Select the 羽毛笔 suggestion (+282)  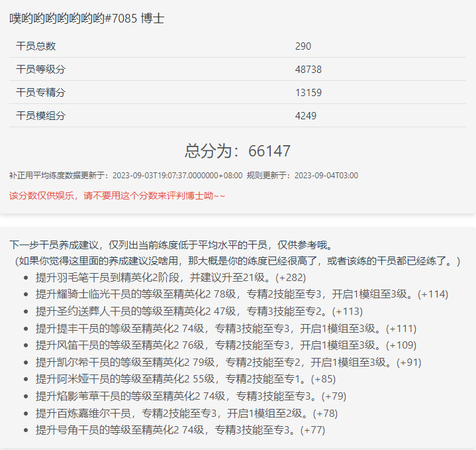[x=171, y=278]
